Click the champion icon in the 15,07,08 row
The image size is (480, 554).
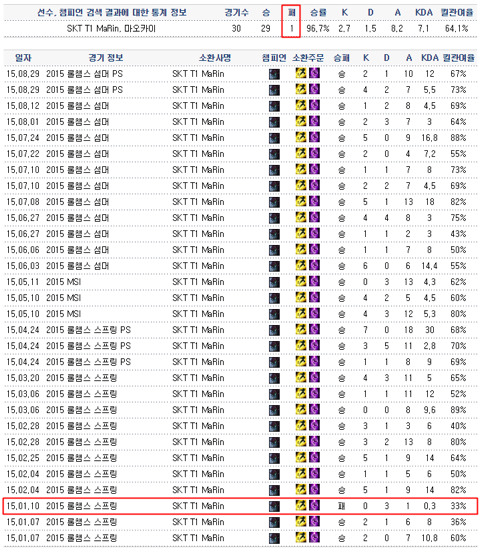274,202
